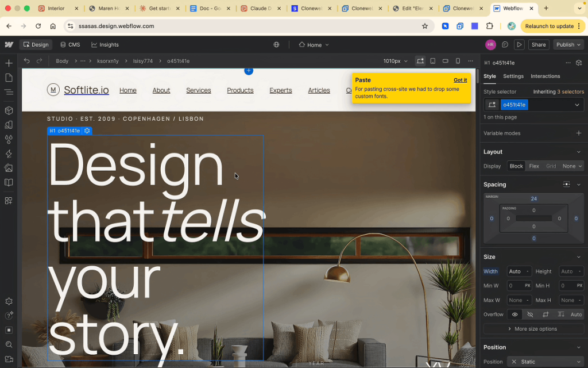The height and width of the screenshot is (368, 588).
Task: Set overflow to hidden crossed-eye icon
Action: 530,315
